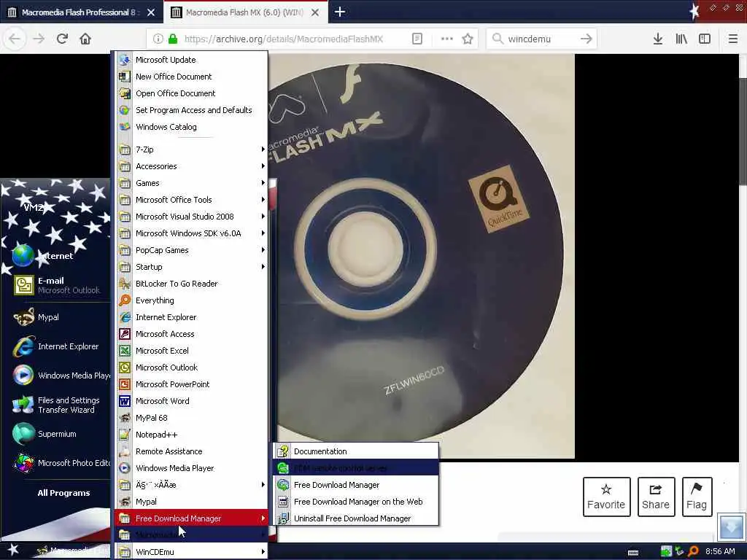Toggle reader view icon in address bar
This screenshot has width=747, height=560.
coord(417,39)
